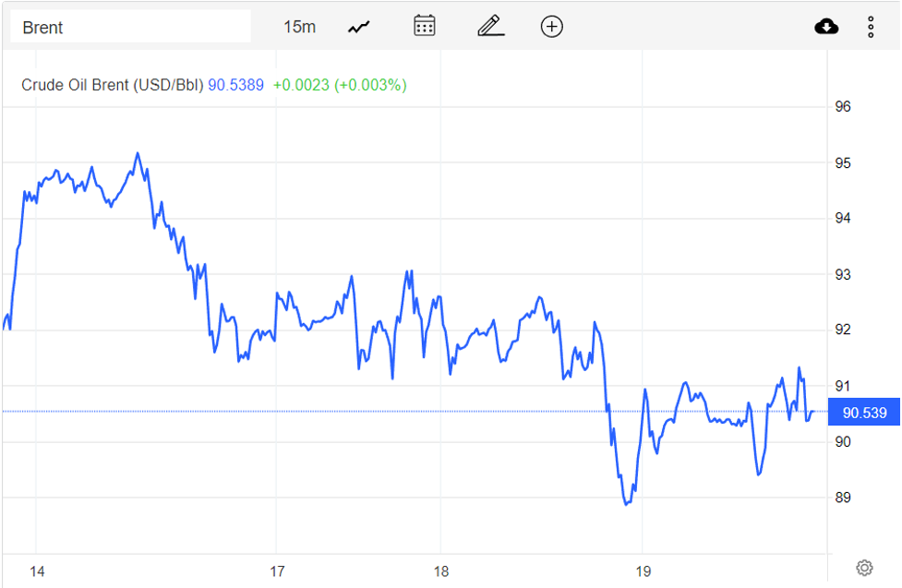Select the 90.5389 price value in the legend

click(235, 85)
